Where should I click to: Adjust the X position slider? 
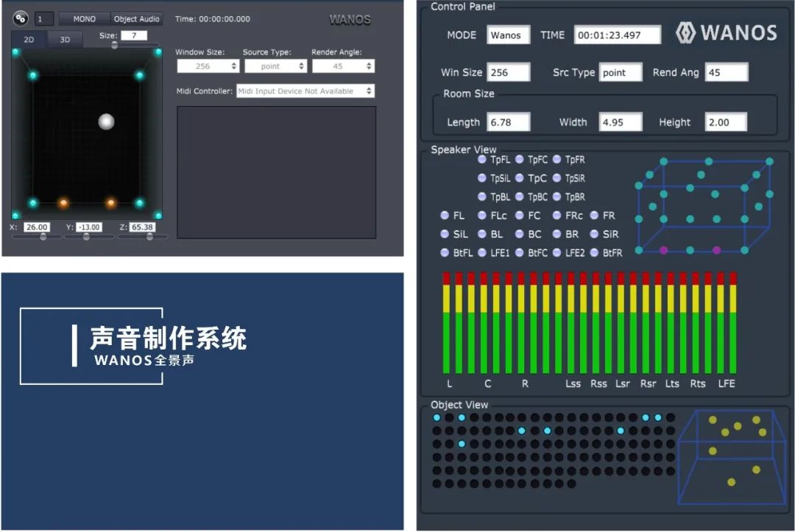(x=43, y=237)
